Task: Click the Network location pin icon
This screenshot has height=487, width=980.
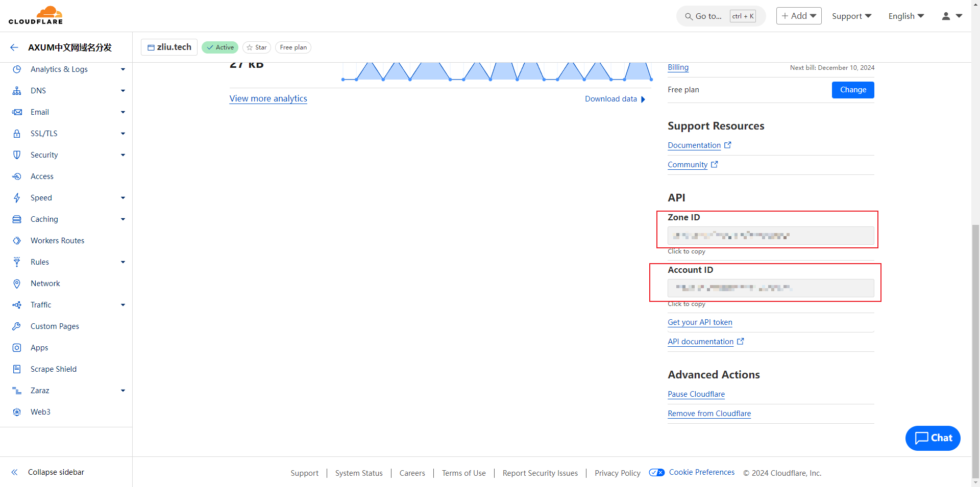Action: 17,284
